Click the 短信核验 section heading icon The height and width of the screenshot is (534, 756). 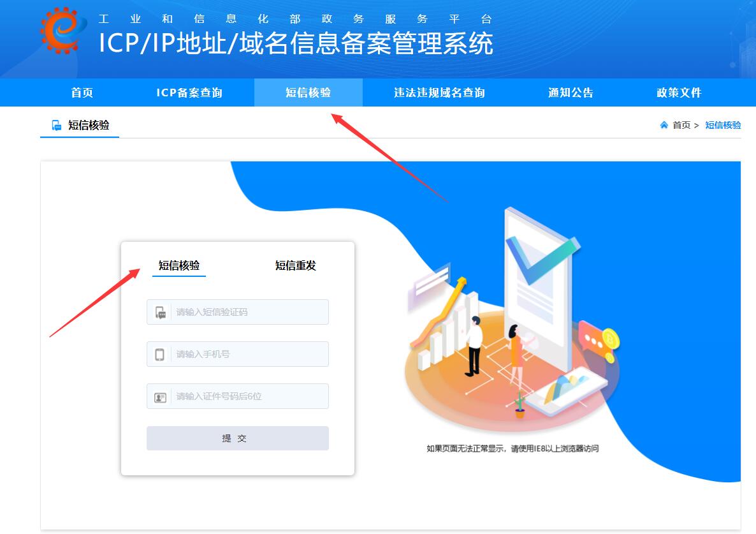click(56, 126)
